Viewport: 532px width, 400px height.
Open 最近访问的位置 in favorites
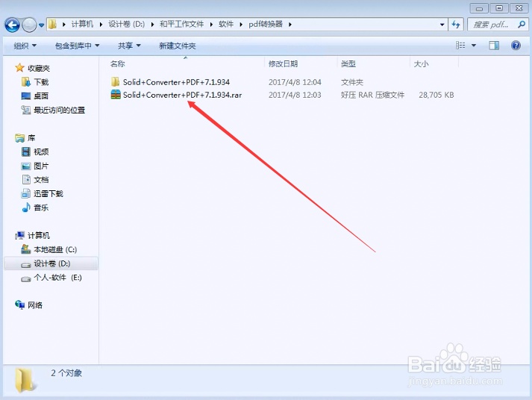(60, 110)
